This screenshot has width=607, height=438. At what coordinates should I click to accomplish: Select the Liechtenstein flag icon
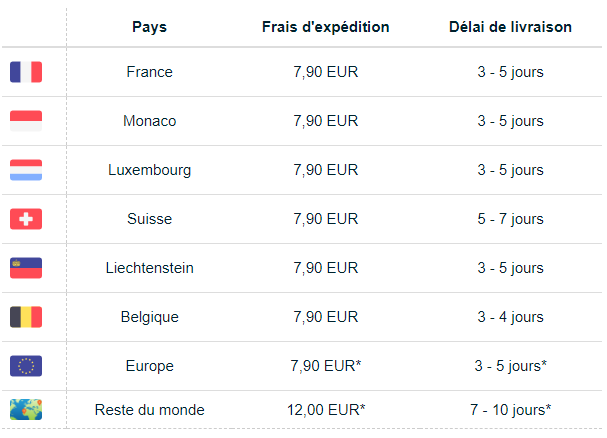coord(26,268)
